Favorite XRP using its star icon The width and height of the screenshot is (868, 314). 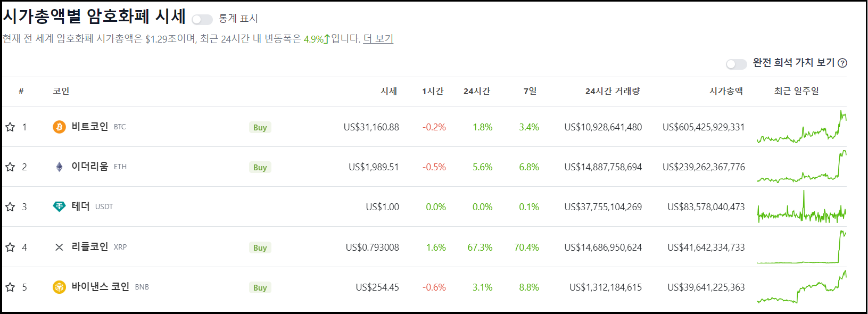pos(10,247)
